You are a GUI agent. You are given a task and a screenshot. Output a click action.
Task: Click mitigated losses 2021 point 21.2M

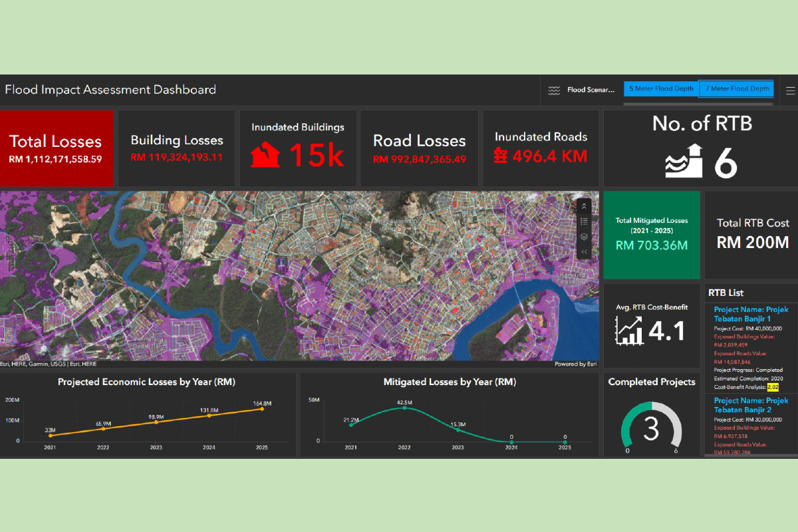[351, 424]
